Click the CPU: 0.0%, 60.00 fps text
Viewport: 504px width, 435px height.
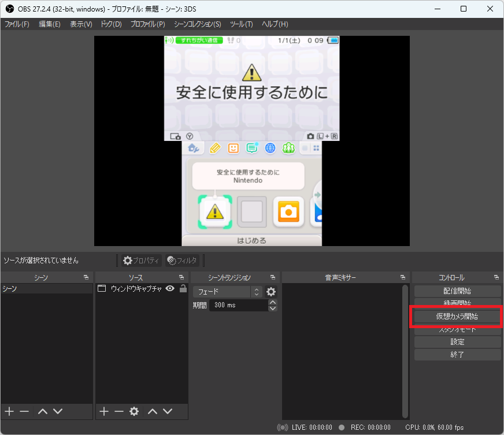click(435, 427)
